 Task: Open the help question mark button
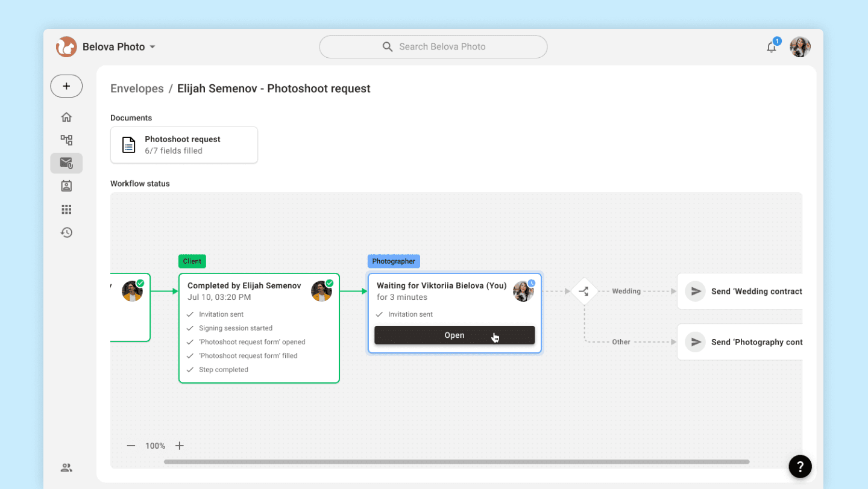pyautogui.click(x=800, y=466)
